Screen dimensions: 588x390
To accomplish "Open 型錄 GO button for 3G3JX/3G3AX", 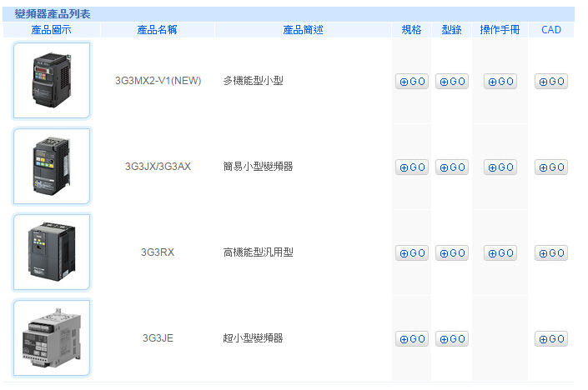I will 452,167.
